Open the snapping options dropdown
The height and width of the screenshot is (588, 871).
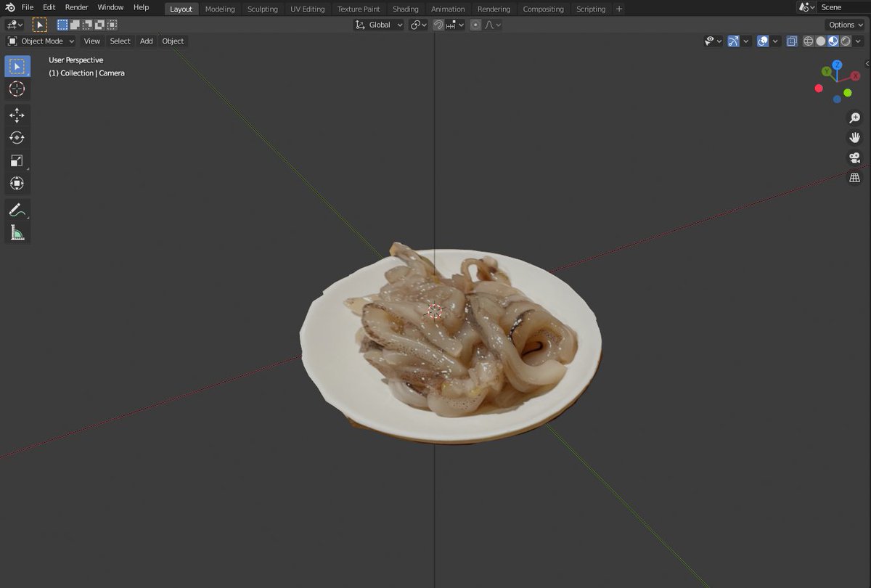[454, 25]
